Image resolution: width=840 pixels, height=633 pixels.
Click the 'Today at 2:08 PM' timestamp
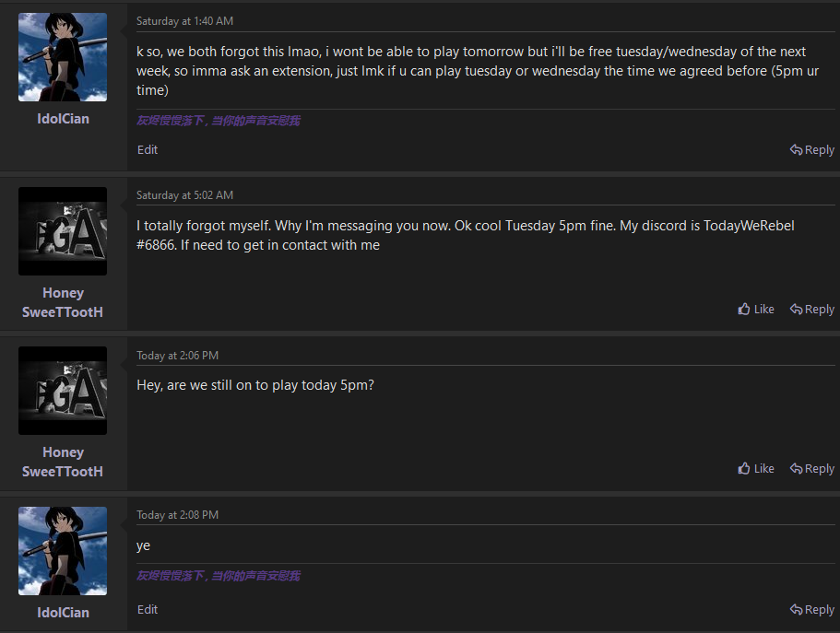[177, 515]
